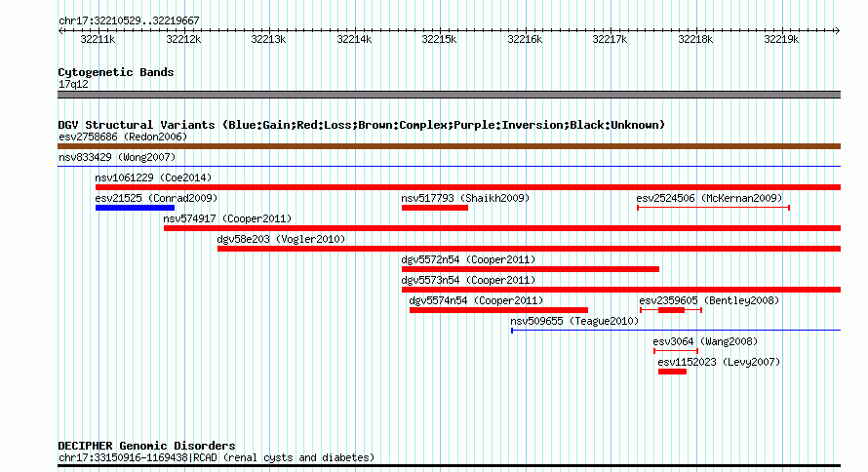Open nsv509655 (Teague2010) variant label

pyautogui.click(x=574, y=321)
